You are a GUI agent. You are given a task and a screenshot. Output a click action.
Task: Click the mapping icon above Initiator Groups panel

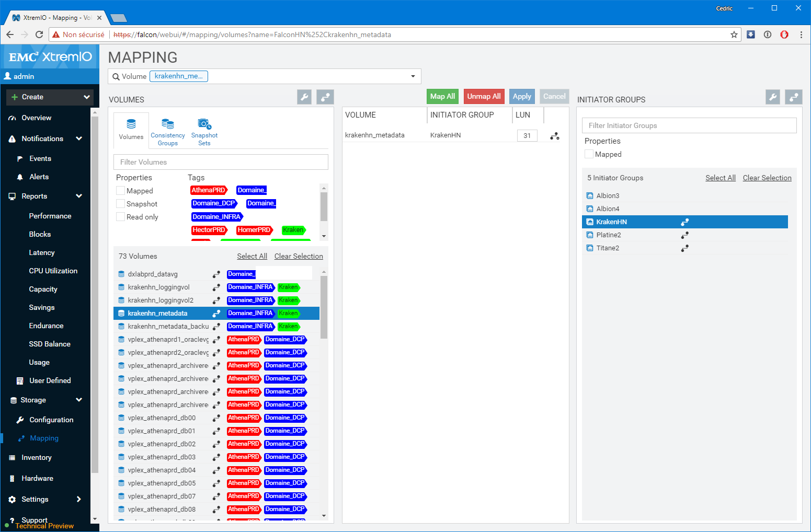pyautogui.click(x=793, y=97)
